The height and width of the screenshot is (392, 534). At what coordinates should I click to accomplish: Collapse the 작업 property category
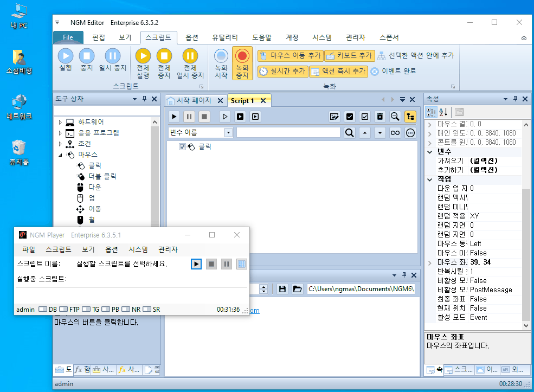430,179
